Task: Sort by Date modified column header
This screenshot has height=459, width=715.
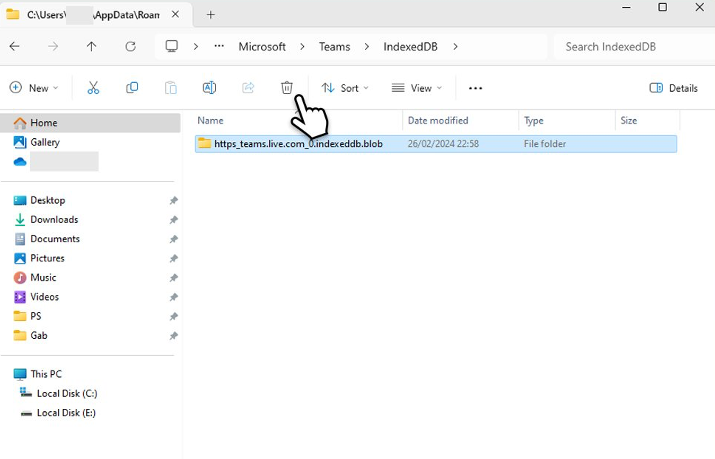Action: pos(438,120)
